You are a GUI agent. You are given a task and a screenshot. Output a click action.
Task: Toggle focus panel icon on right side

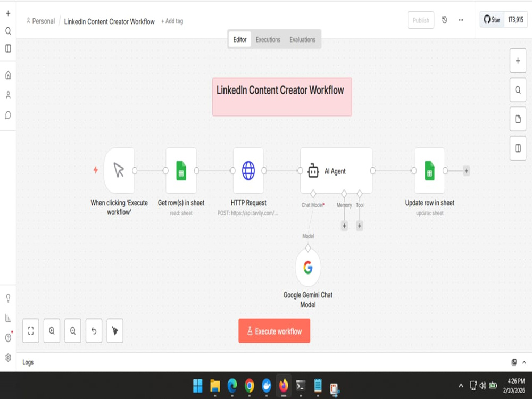point(518,148)
